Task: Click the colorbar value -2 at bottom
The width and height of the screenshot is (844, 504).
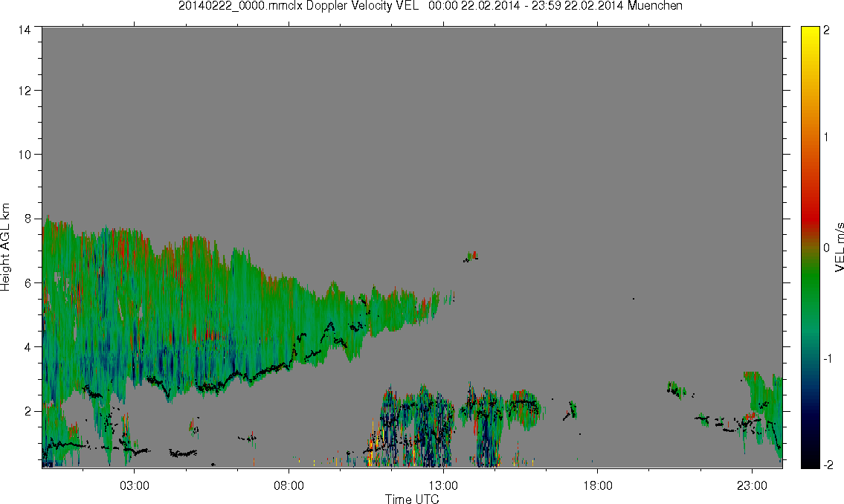Action: [828, 465]
